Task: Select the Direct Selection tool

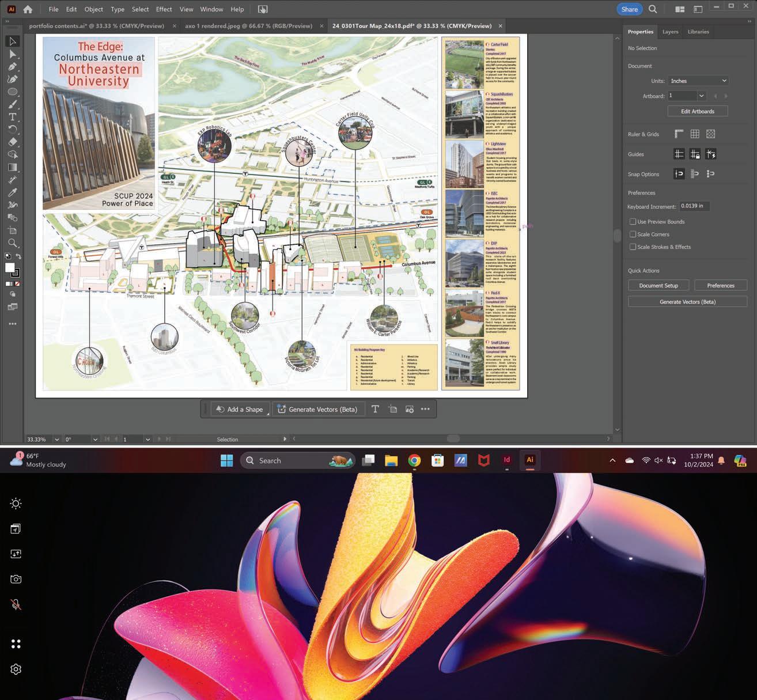Action: (x=12, y=54)
